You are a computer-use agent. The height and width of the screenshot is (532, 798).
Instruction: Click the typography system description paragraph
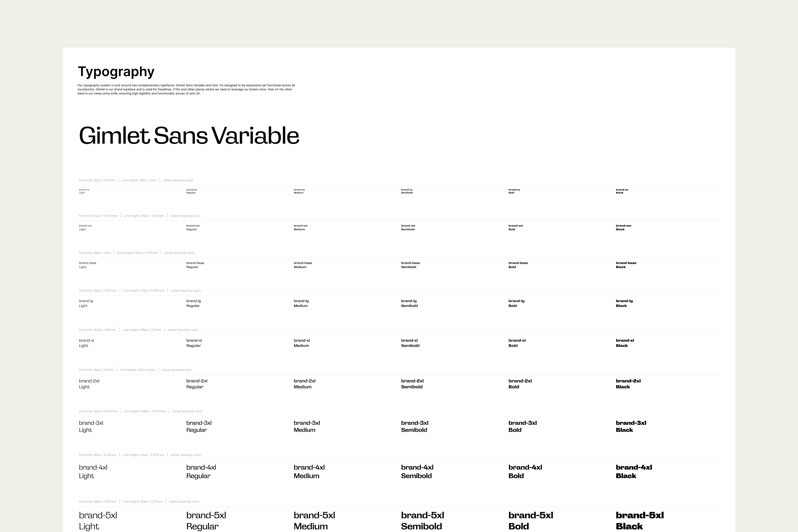[x=186, y=89]
